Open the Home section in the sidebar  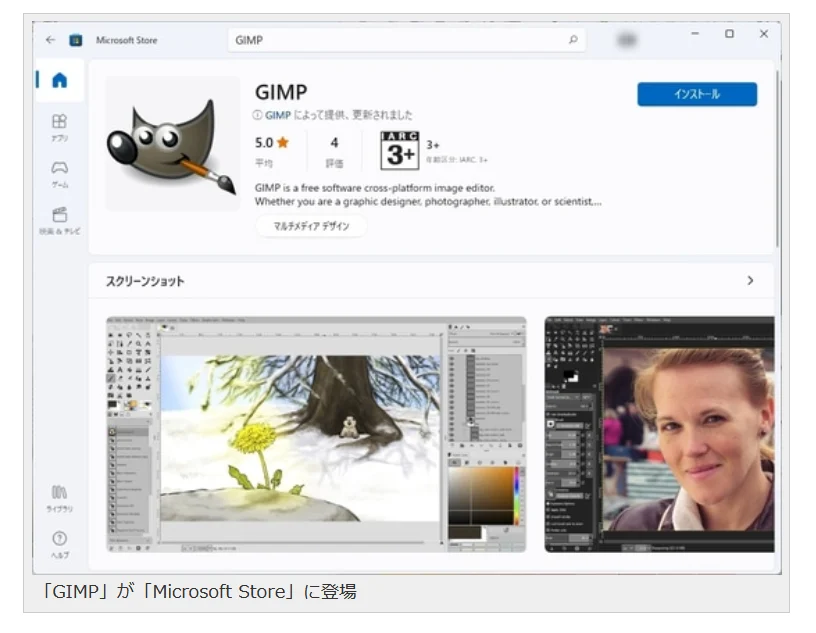point(60,81)
